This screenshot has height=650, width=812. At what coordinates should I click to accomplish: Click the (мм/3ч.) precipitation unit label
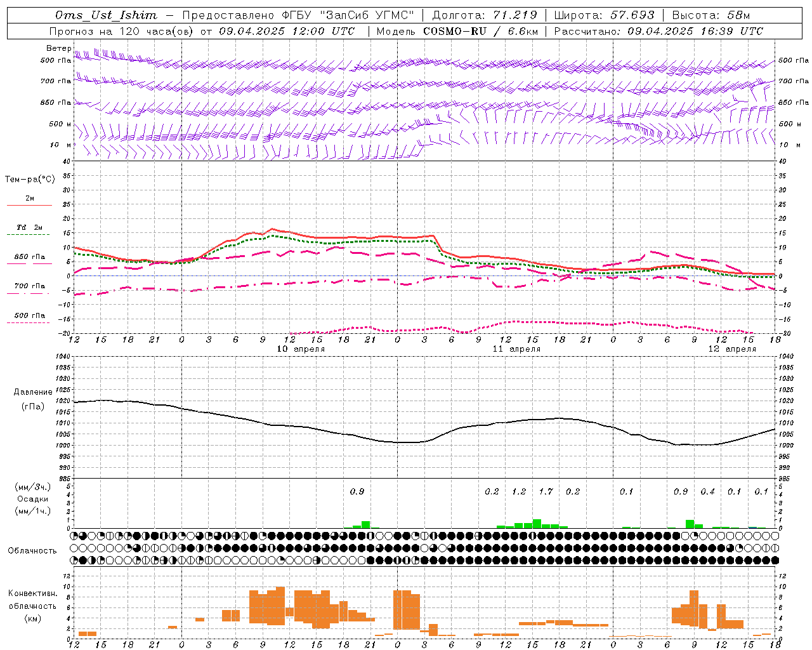point(33,487)
